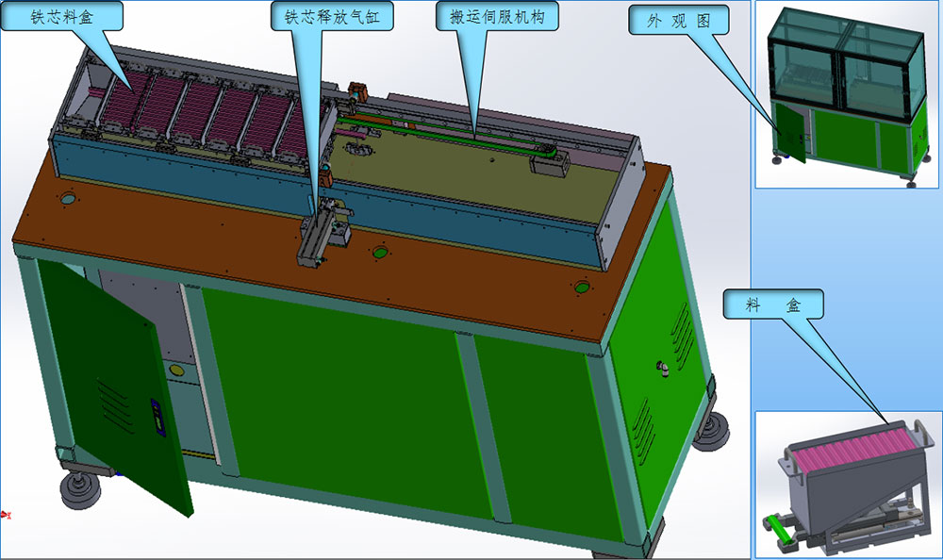
Task: Select the white elbow fitting on side panel
Action: click(663, 366)
